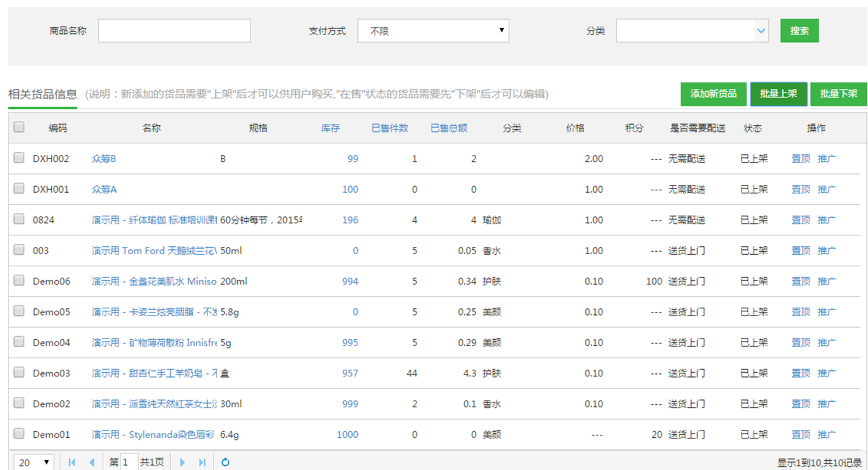Go to the previous page arrow
Screen dimensions: 868x470
(92, 463)
